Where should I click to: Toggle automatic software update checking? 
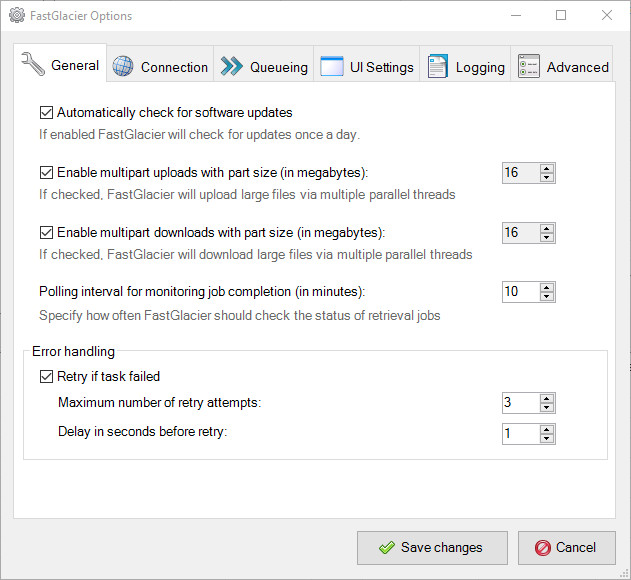click(46, 112)
